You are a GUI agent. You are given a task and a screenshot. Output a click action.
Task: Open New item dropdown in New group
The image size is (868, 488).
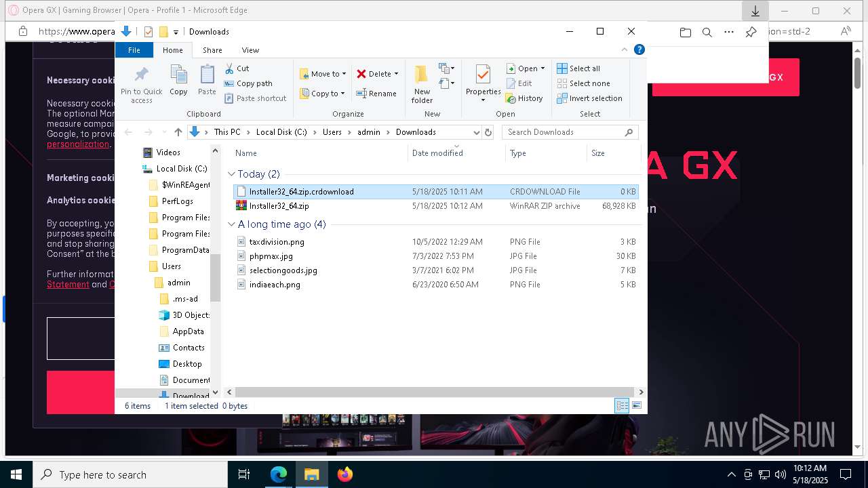pyautogui.click(x=446, y=68)
